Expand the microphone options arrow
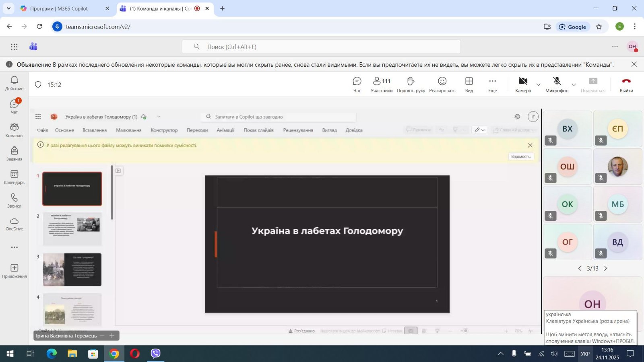This screenshot has width=644, height=362. point(574,85)
